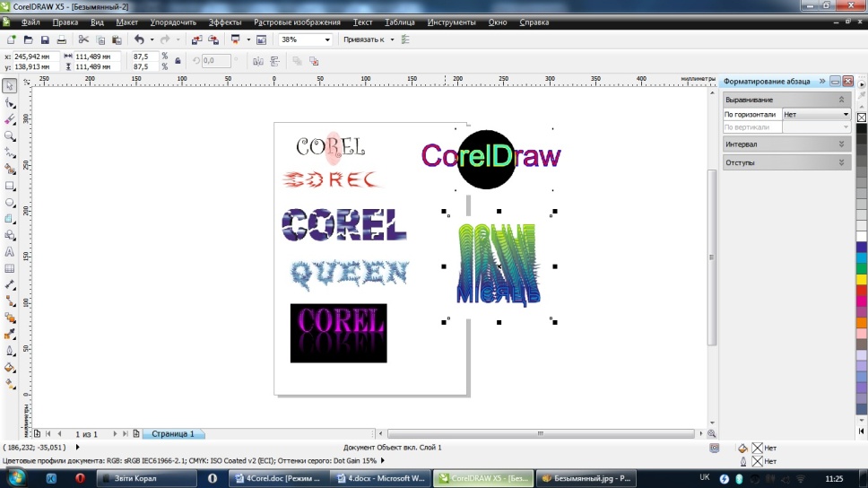Open the Растровые изображения menu

point(297,22)
